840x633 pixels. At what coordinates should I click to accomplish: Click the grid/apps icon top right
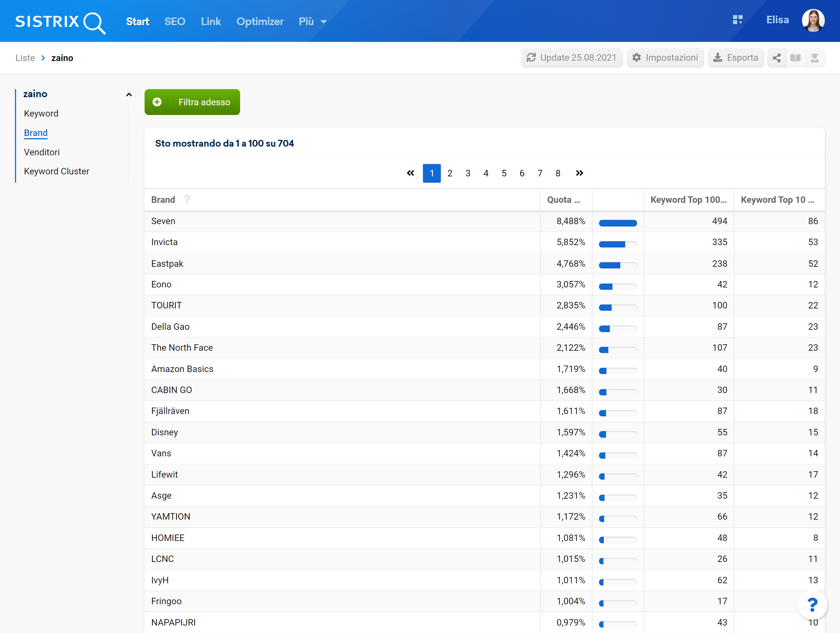[738, 21]
